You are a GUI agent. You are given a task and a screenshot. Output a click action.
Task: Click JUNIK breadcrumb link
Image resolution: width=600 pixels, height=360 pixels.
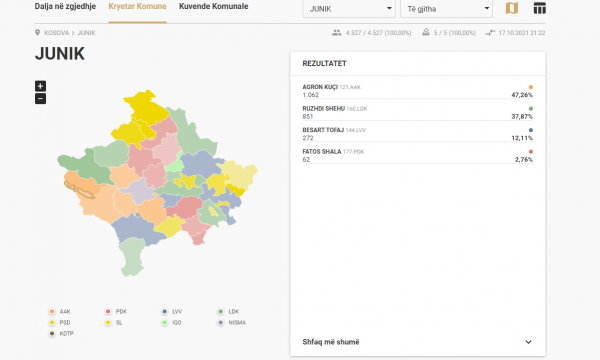tap(86, 33)
